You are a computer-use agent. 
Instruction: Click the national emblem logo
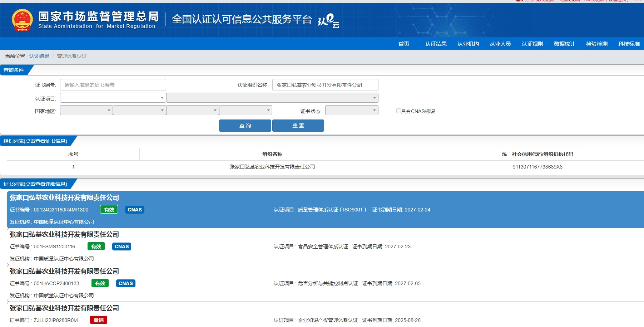pyautogui.click(x=22, y=20)
